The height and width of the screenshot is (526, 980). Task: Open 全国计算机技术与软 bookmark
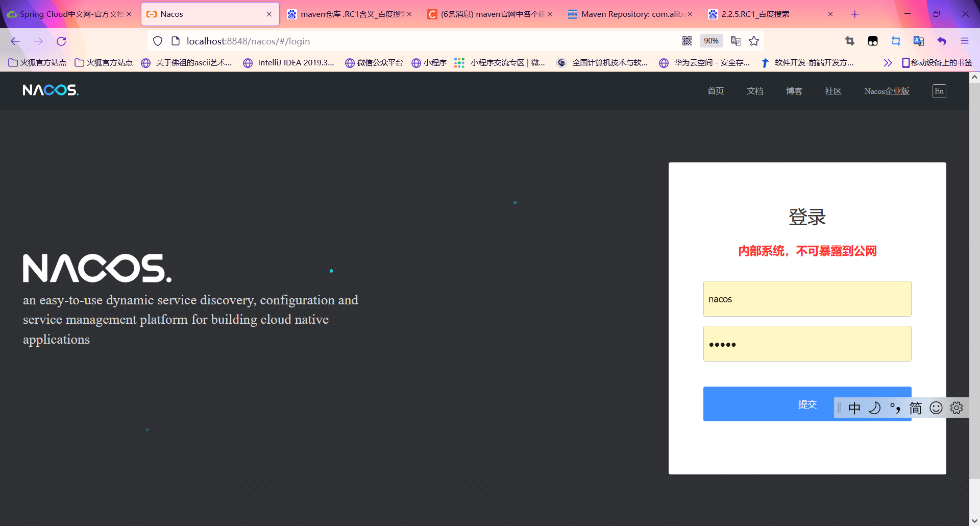point(602,63)
